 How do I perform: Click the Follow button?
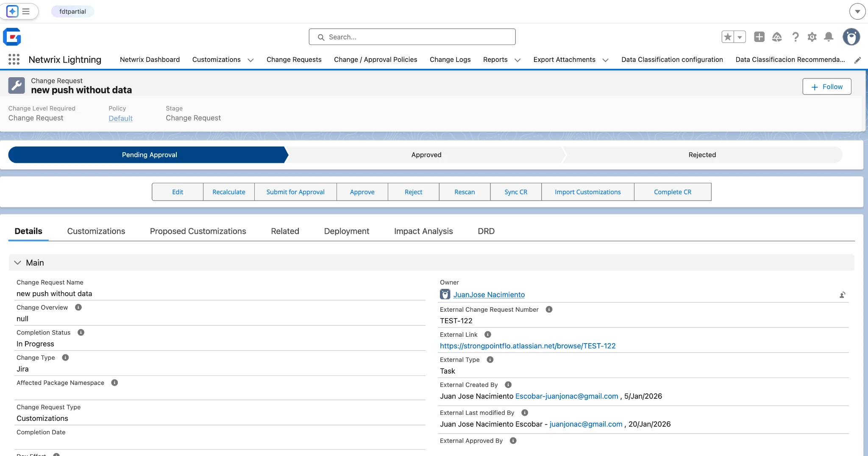(x=826, y=87)
